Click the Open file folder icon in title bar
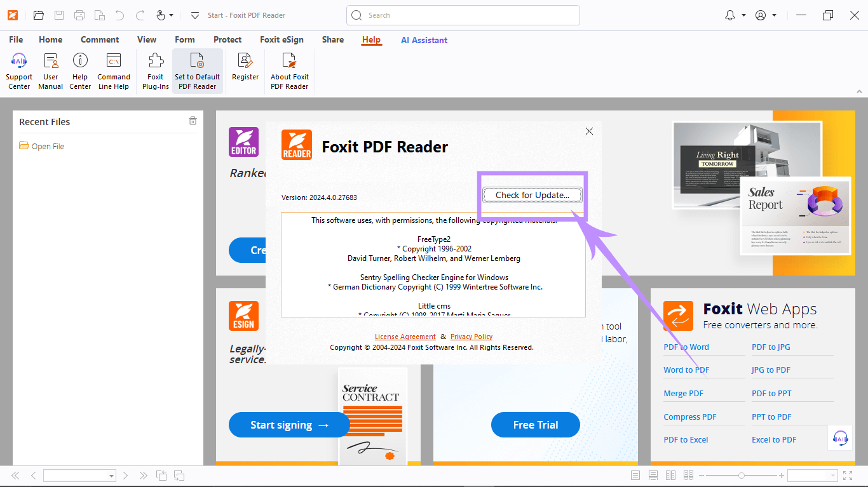 pos(39,15)
